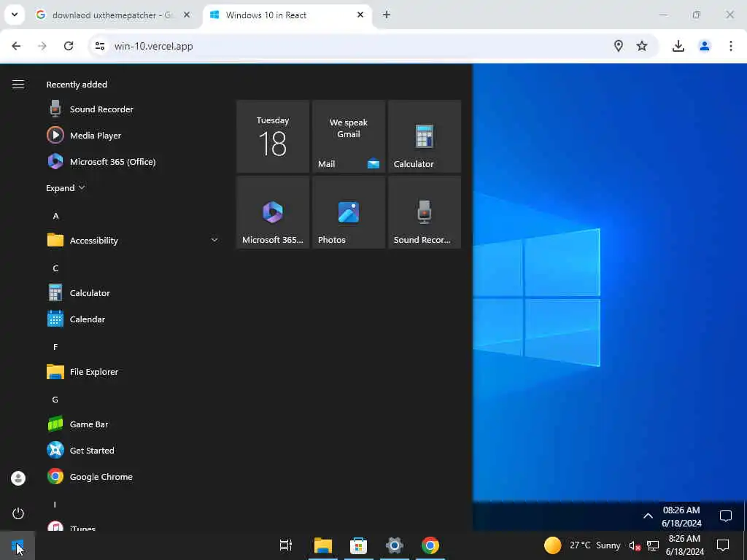This screenshot has width=747, height=560.
Task: Open the Calculator tile
Action: coord(425,136)
